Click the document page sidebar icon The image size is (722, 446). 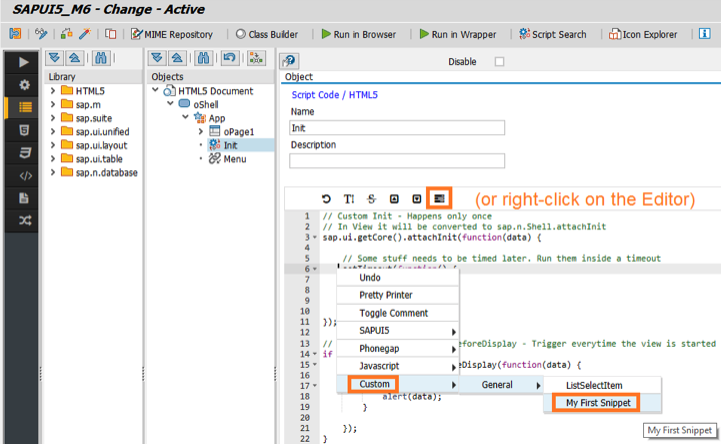click(24, 198)
